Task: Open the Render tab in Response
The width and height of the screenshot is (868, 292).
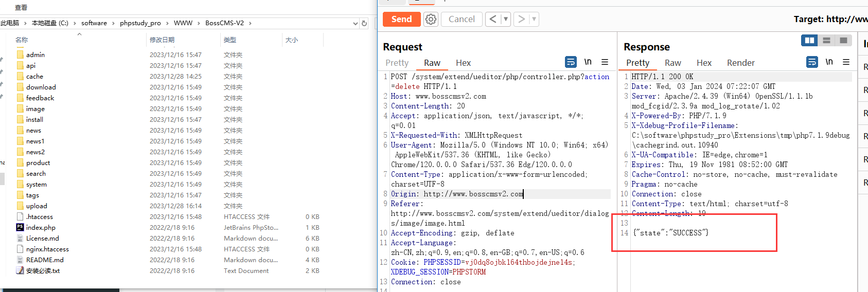Action: click(x=740, y=63)
